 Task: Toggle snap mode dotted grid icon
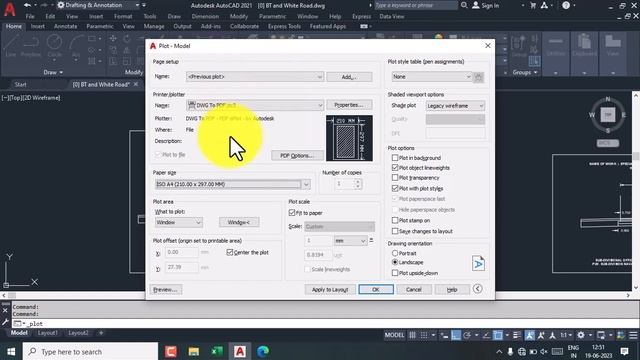[424, 335]
